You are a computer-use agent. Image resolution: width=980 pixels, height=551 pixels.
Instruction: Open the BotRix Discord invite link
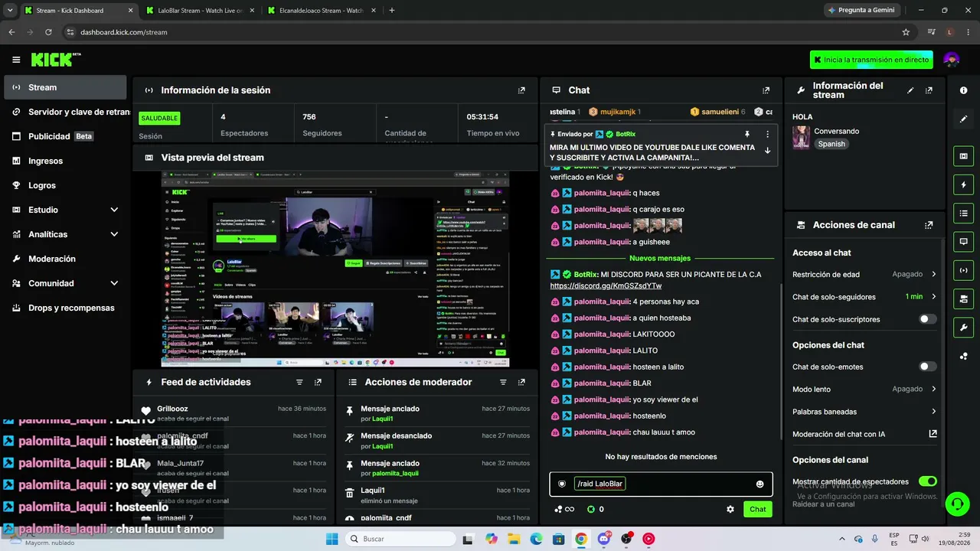(x=606, y=285)
